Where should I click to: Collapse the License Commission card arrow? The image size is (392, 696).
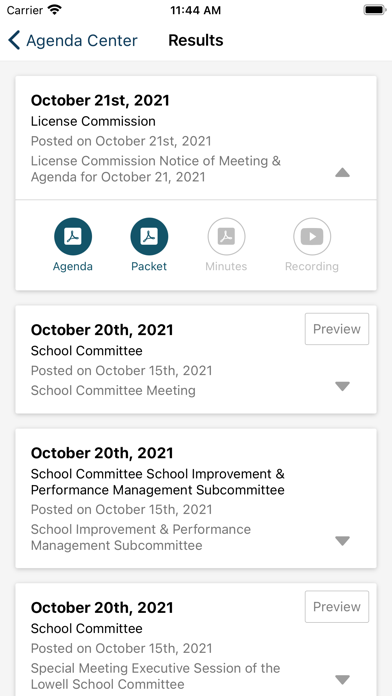(342, 173)
